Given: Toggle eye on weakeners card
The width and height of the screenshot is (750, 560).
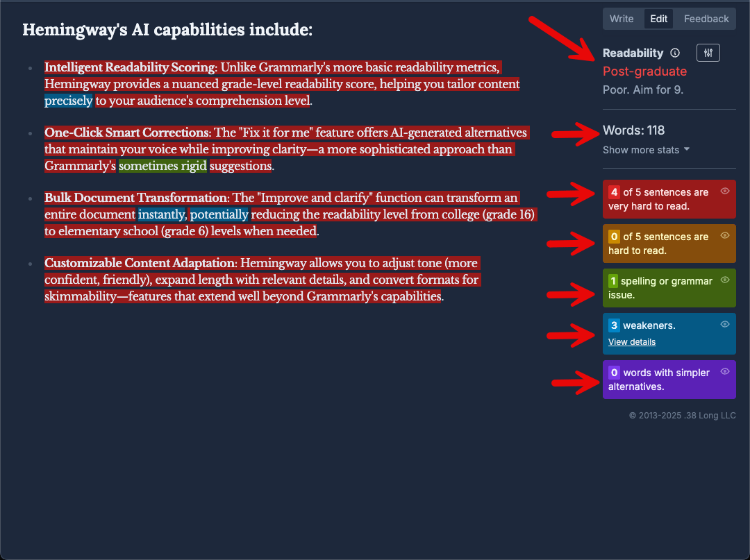Looking at the screenshot, I should click(x=724, y=325).
